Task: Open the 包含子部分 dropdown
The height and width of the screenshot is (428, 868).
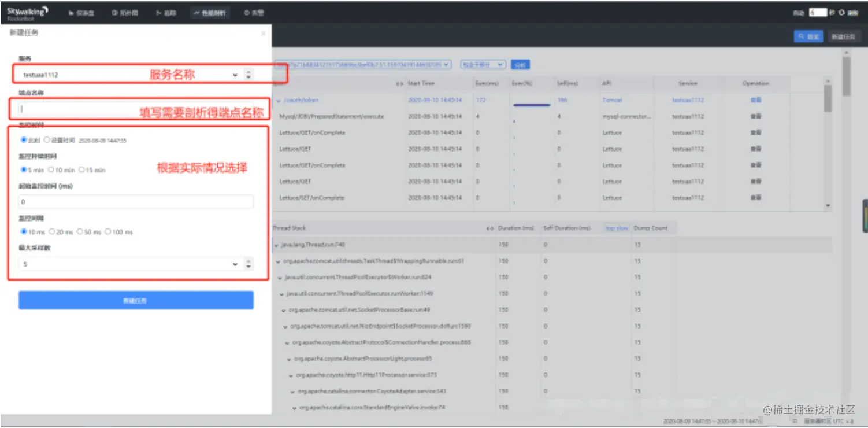Action: 483,65
